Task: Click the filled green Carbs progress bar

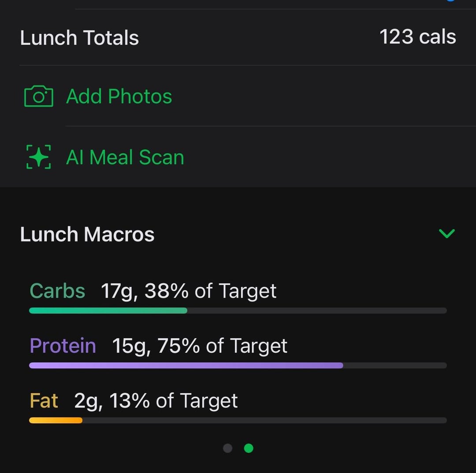Action: click(108, 310)
